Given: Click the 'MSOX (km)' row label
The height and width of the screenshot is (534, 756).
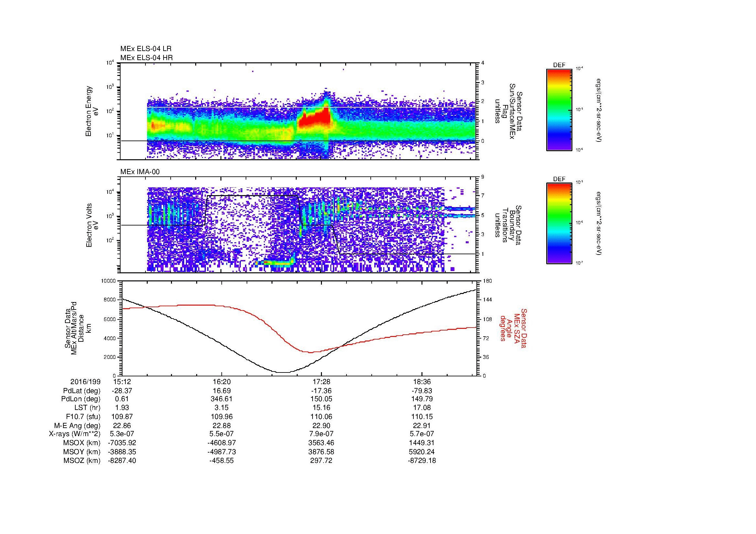Looking at the screenshot, I should (82, 443).
